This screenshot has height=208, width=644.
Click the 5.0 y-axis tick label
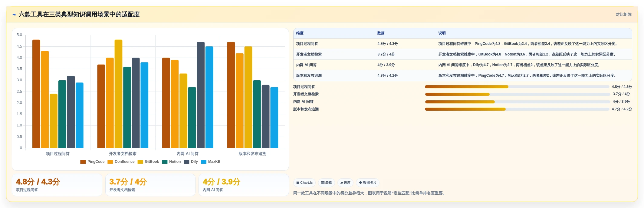19,35
